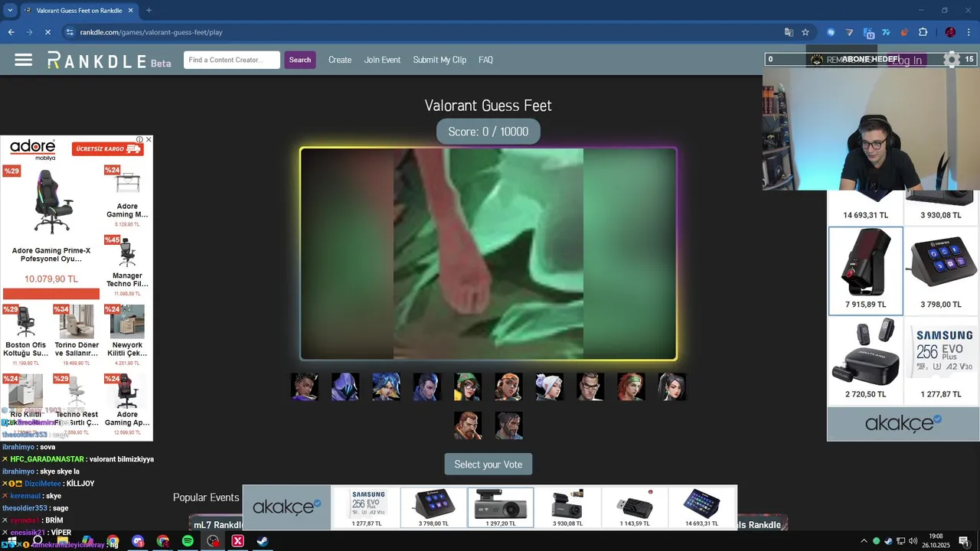
Task: Open the taskbar notification center
Action: pos(964,541)
